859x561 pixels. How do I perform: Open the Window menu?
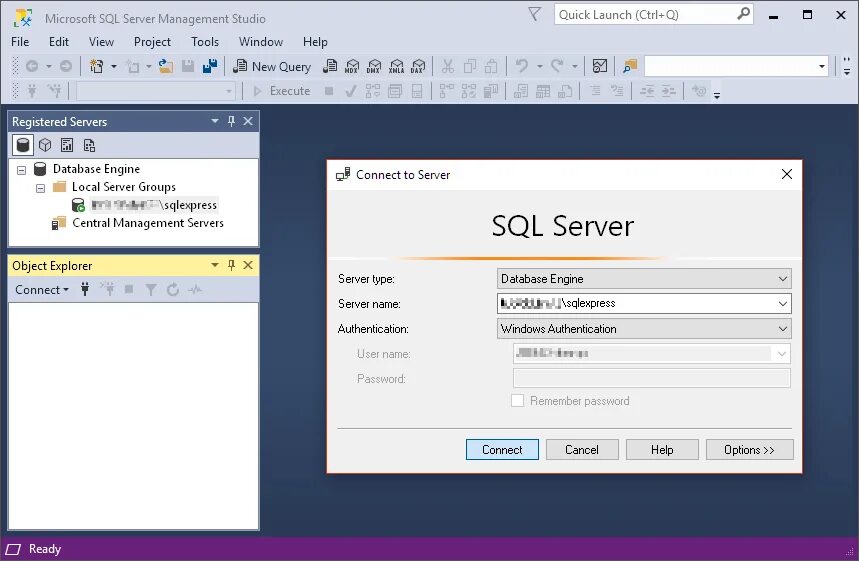(261, 42)
